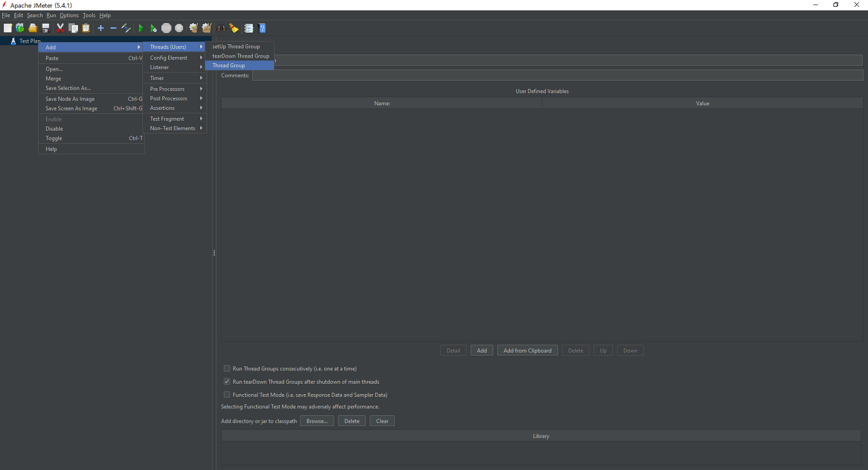
Task: Expand the Assertions submenu
Action: coord(174,108)
